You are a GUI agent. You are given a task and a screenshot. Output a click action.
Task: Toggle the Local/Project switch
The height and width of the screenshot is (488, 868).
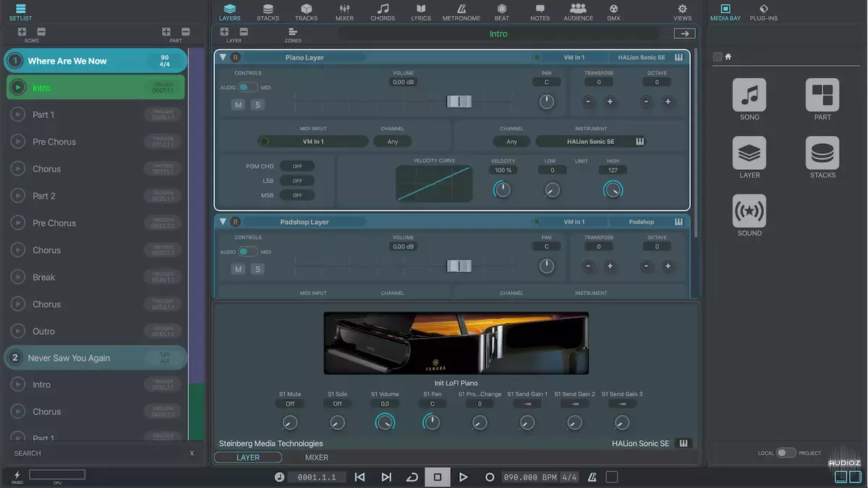[786, 453]
